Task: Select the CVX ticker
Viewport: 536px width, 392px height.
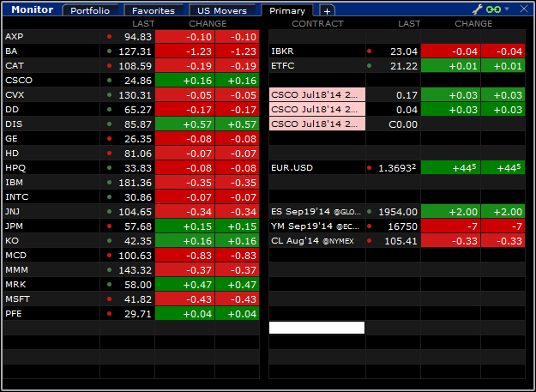Action: point(15,94)
